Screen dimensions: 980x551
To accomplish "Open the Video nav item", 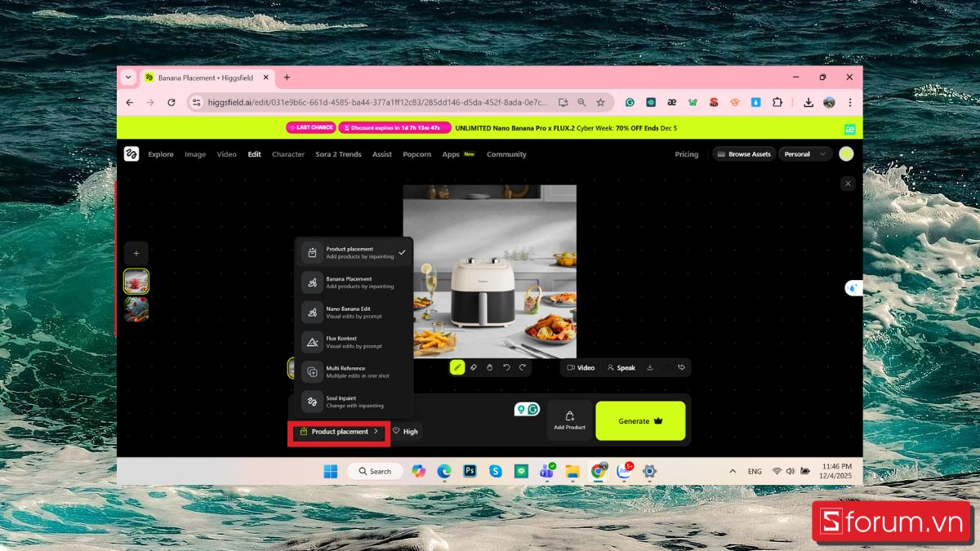I will [x=226, y=153].
